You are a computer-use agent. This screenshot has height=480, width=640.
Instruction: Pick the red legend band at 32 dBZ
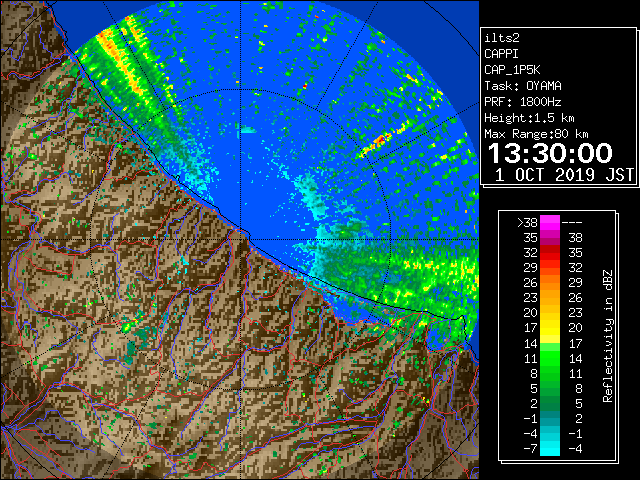pos(550,253)
